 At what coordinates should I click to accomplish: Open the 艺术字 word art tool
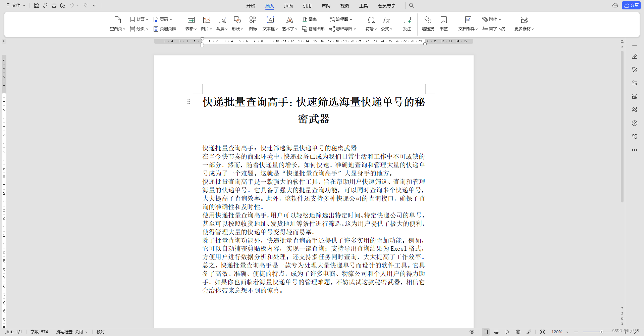pyautogui.click(x=289, y=23)
